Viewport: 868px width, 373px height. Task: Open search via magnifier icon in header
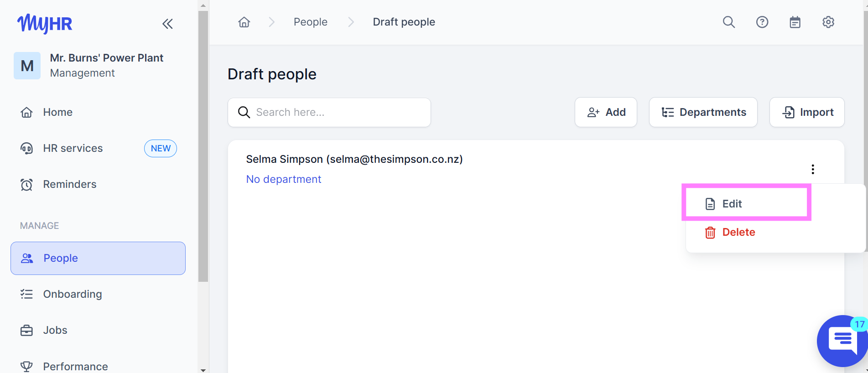click(729, 22)
